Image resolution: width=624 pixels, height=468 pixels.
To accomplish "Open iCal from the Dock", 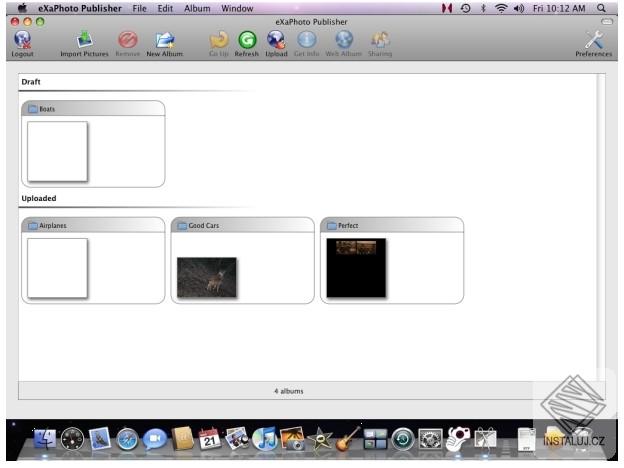I will tap(210, 439).
